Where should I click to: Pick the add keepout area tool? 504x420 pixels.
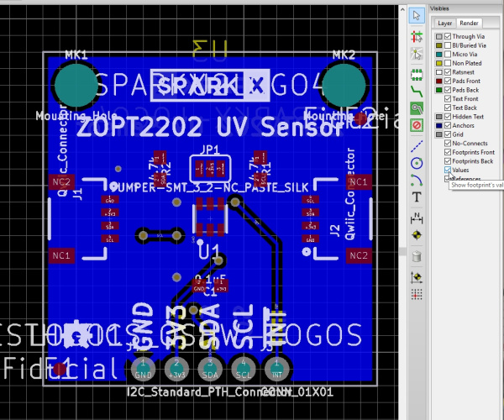click(x=417, y=125)
